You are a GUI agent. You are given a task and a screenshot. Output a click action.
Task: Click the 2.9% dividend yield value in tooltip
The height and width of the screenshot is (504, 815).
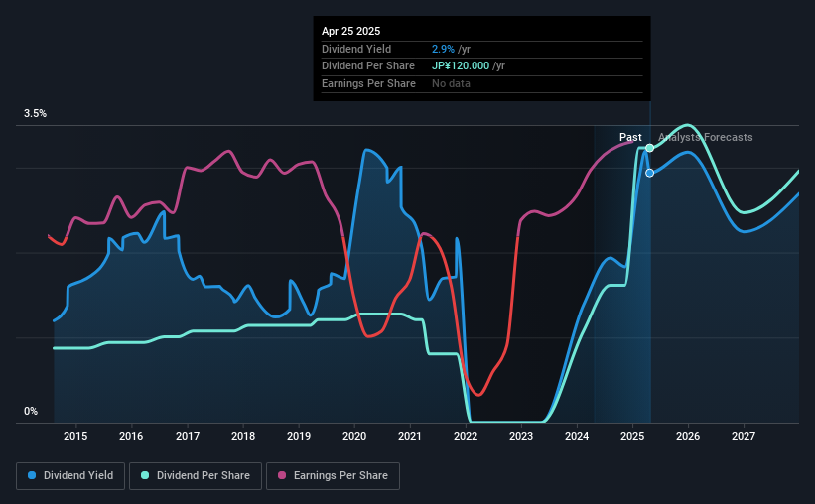pos(443,49)
